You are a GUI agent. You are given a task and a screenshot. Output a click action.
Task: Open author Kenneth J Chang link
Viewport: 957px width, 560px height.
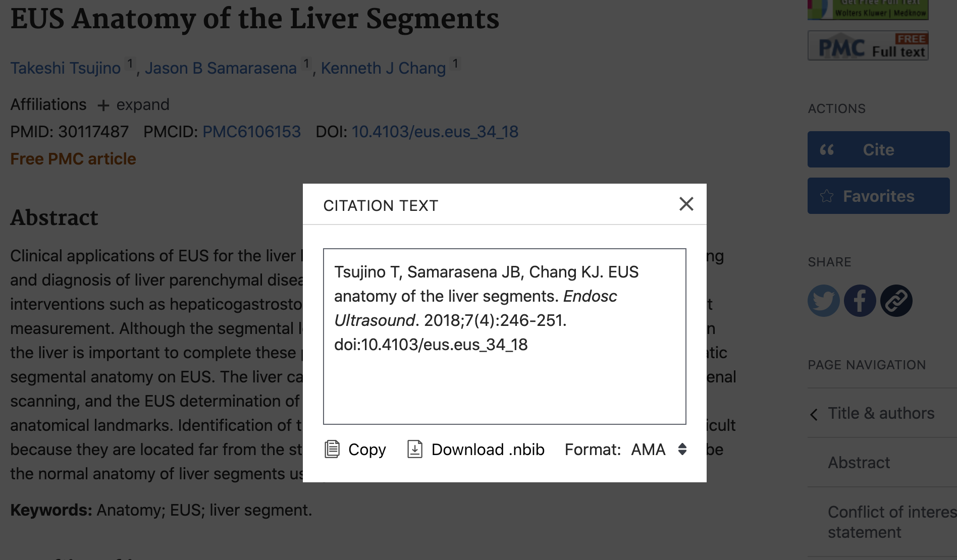pyautogui.click(x=383, y=68)
